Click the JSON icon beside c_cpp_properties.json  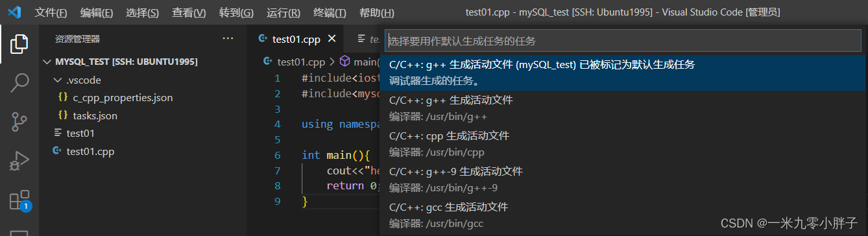(x=62, y=98)
